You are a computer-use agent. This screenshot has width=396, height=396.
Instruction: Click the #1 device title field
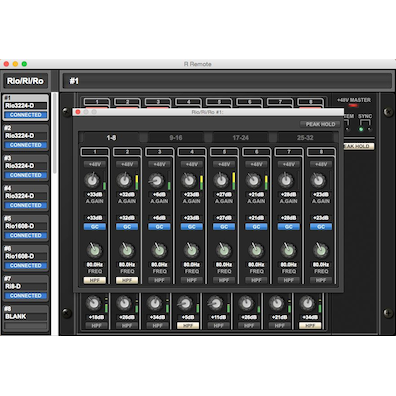[x=227, y=81]
